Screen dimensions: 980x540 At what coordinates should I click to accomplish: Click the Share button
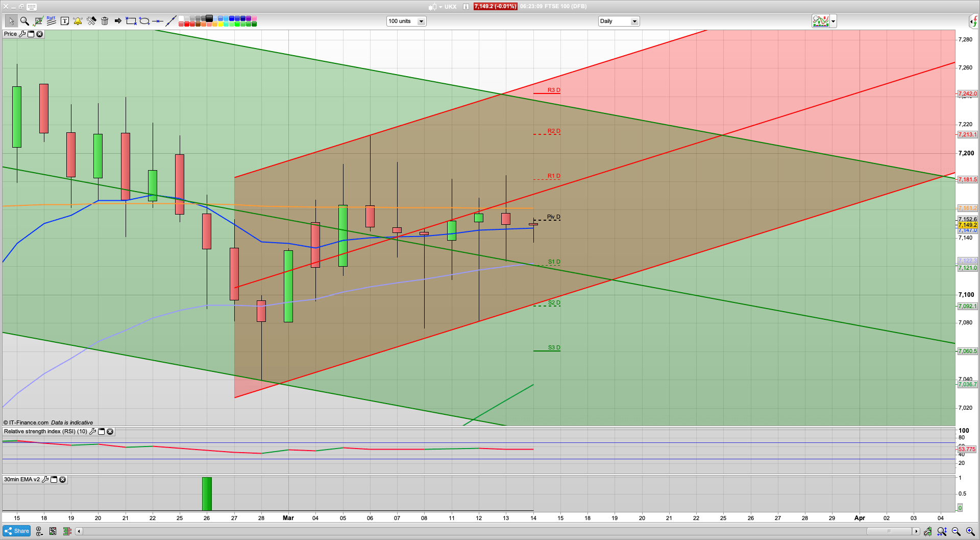(16, 531)
